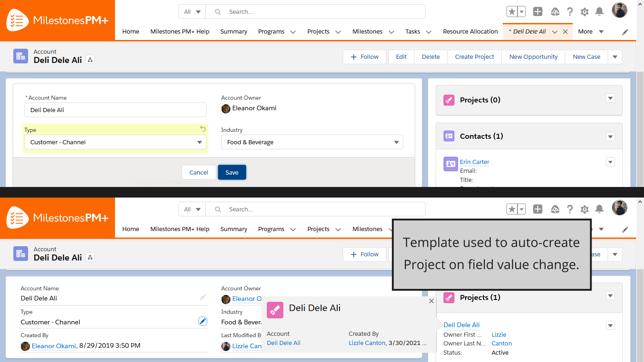Image resolution: width=644 pixels, height=362 pixels.
Task: Open Setup gear in upper window
Action: (x=585, y=12)
